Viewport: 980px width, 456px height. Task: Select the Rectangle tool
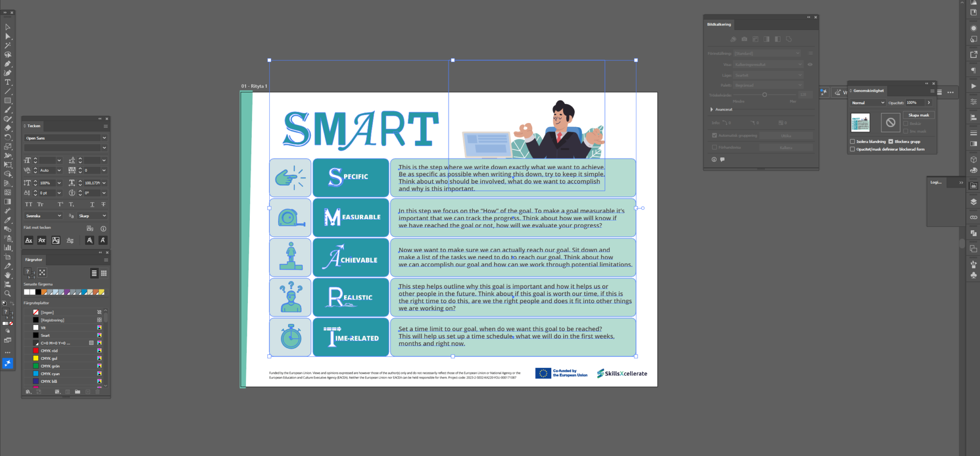8,100
